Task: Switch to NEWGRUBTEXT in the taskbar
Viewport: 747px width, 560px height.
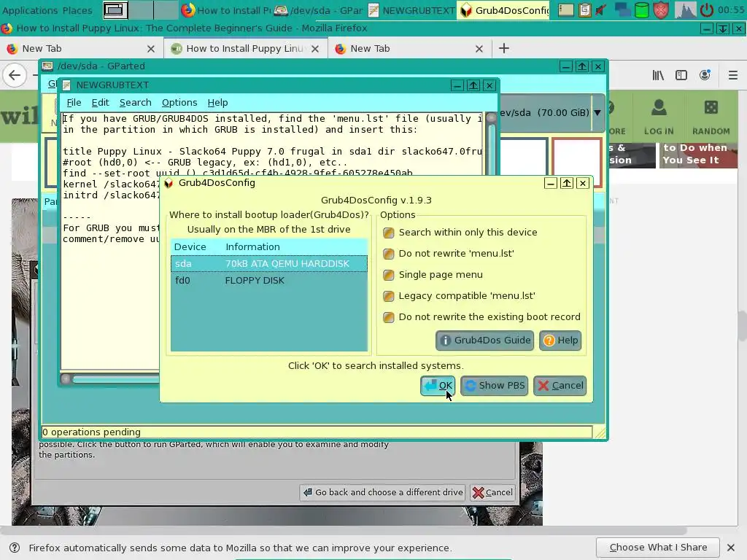Action: point(411,10)
